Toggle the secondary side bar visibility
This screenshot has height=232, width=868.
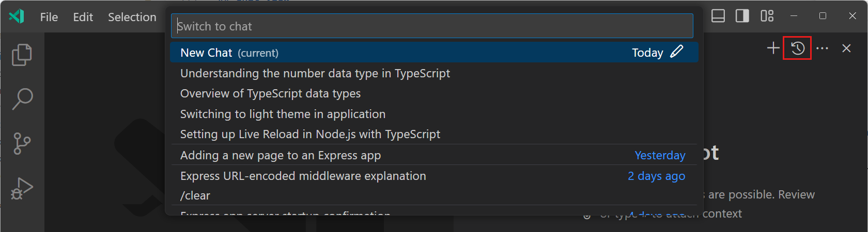point(742,16)
